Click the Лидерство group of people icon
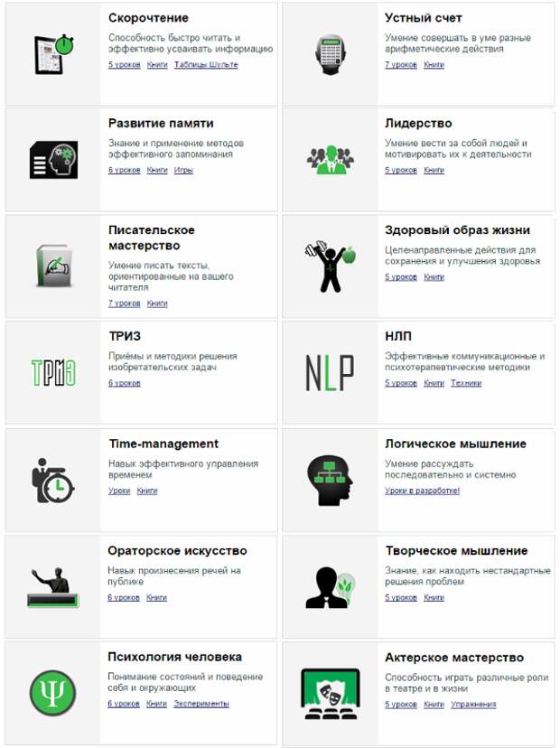Image resolution: width=560 pixels, height=748 pixels. point(330,160)
